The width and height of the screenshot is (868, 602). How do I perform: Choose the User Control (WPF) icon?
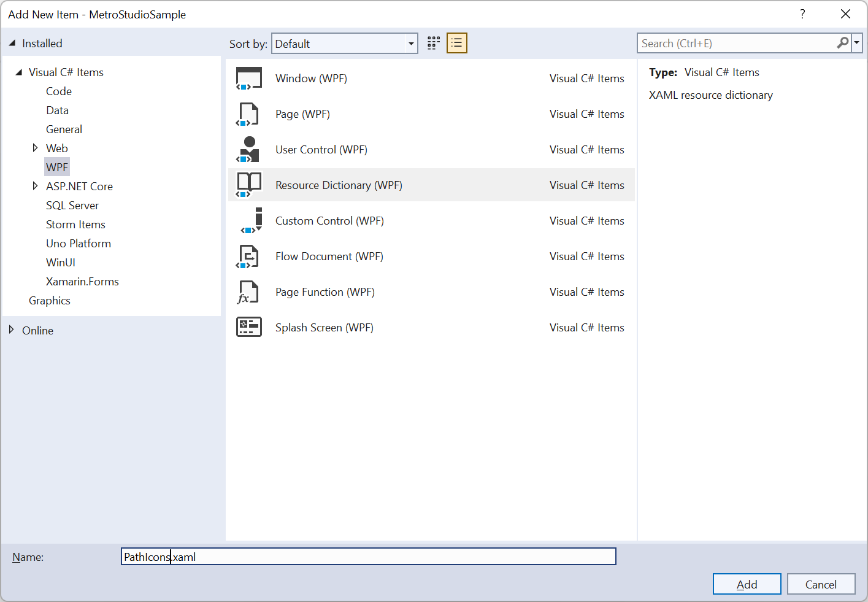[248, 150]
